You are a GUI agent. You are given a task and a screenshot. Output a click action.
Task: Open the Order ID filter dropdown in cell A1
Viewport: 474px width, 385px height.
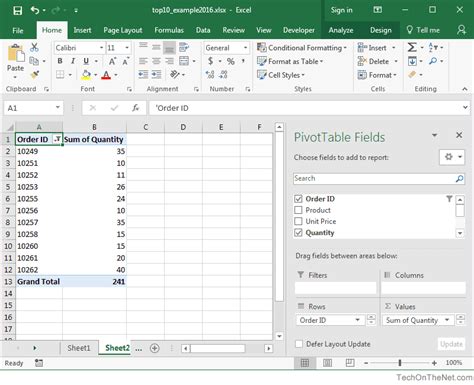pyautogui.click(x=57, y=139)
